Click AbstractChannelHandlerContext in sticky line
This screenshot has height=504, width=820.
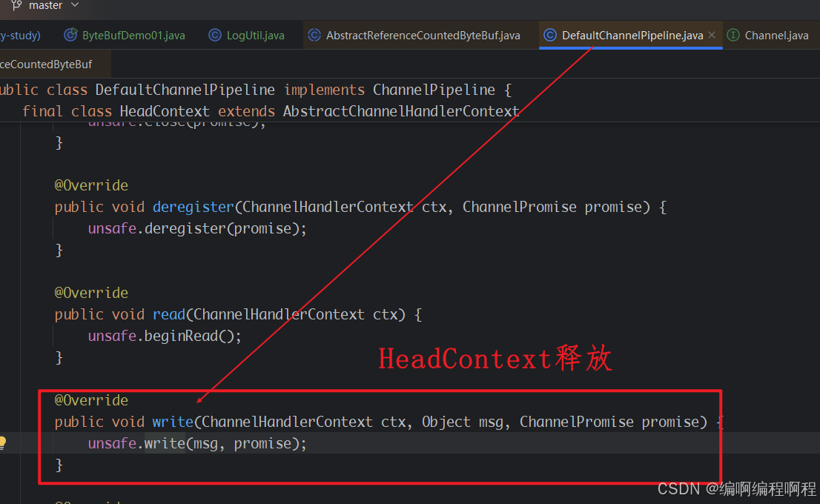[401, 111]
